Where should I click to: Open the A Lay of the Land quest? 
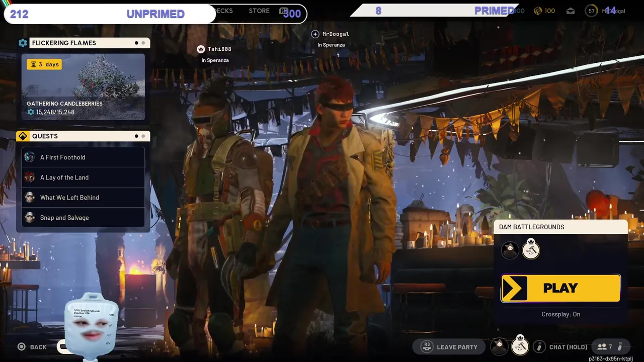coord(83,177)
